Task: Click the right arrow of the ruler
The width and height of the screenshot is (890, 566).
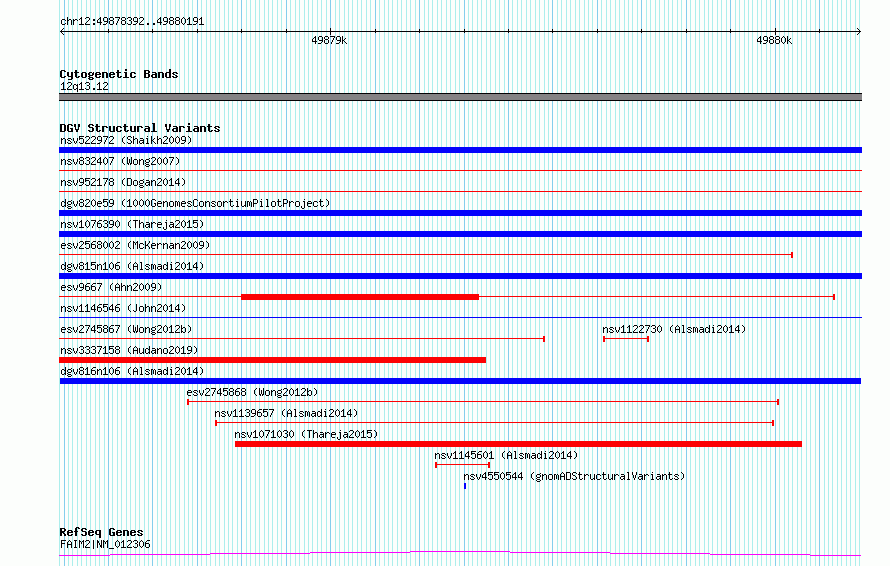Action: [x=859, y=32]
